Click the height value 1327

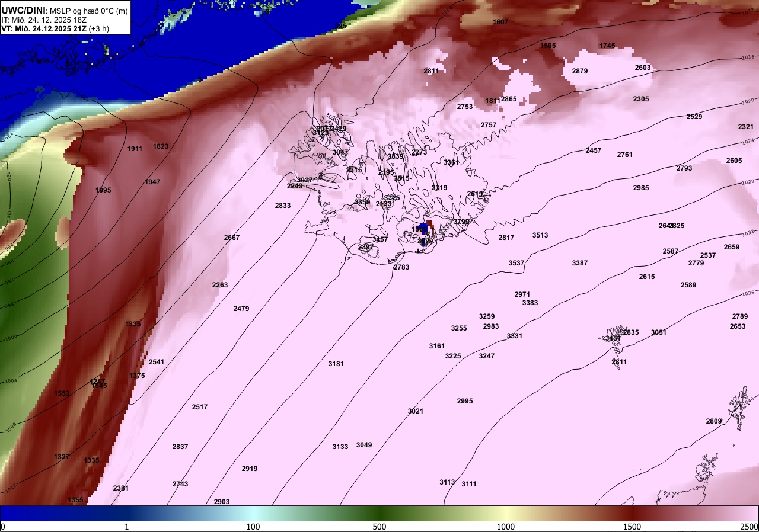pyautogui.click(x=62, y=457)
